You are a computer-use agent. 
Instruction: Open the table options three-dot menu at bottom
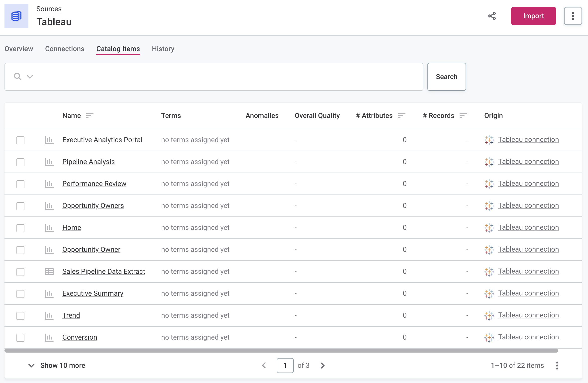[x=557, y=366]
